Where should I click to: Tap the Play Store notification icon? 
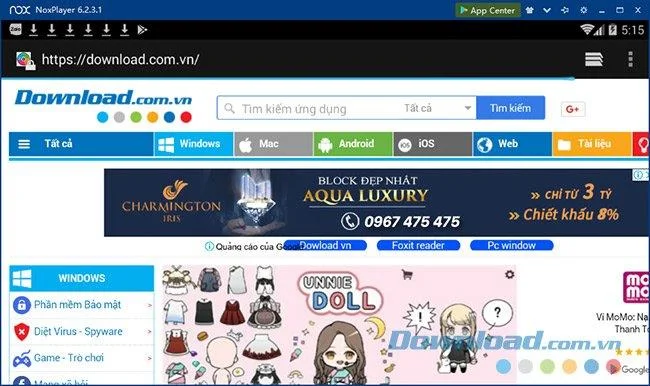click(x=142, y=29)
